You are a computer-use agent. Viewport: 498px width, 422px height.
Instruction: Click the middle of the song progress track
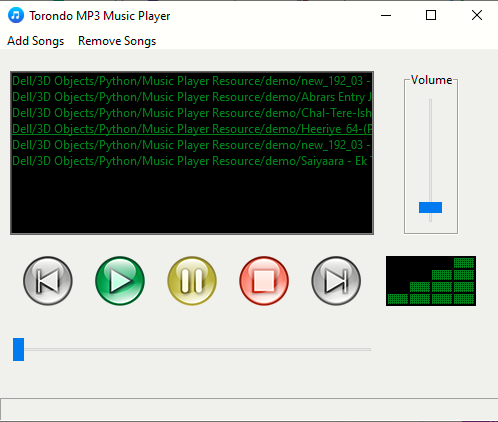point(192,349)
